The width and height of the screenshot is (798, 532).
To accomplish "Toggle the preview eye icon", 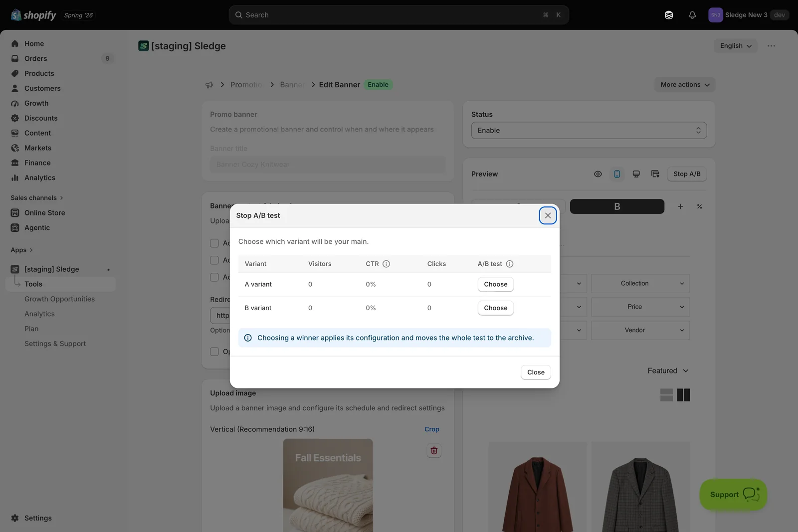I will (598, 174).
